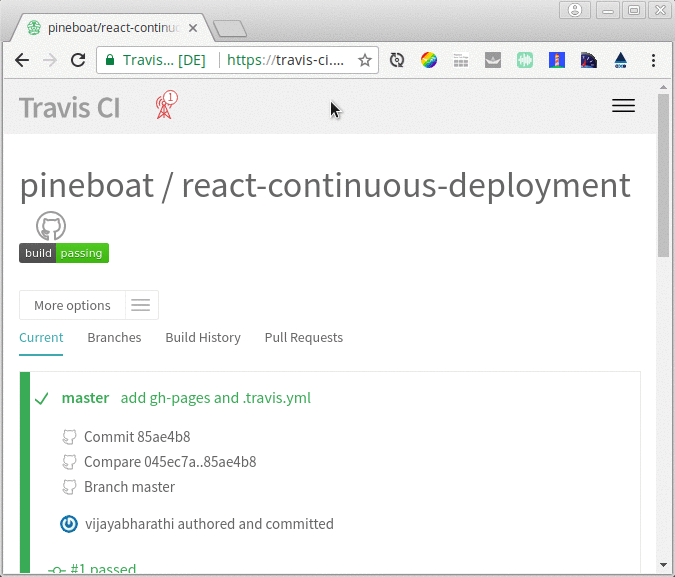Click the GitHub icon beside Compare

pos(69,462)
